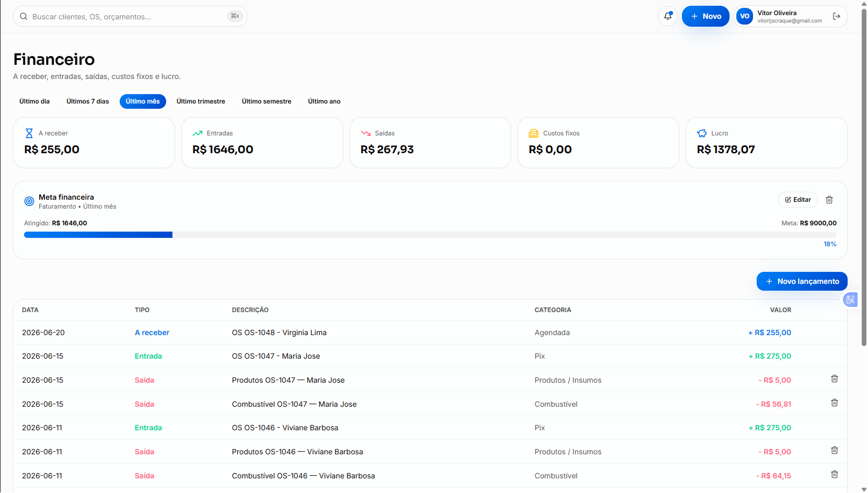
Task: Select the Último mês period tab
Action: [x=143, y=101]
